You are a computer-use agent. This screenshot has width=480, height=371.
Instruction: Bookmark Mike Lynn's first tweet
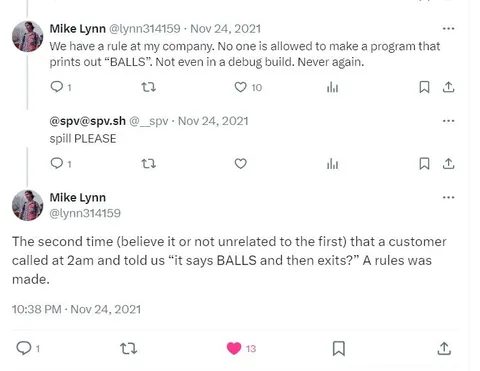[424, 87]
